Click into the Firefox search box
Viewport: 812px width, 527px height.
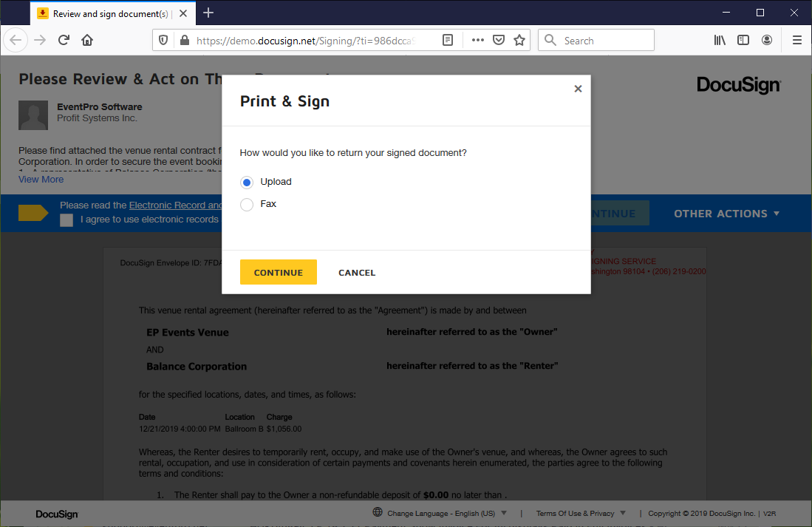(596, 40)
